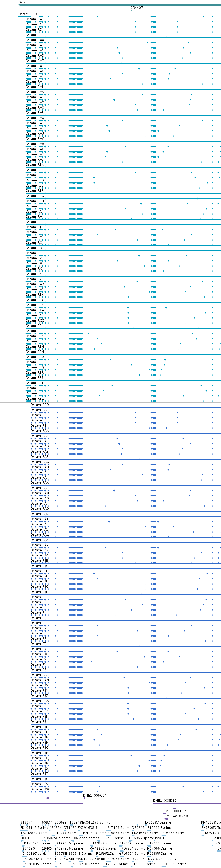
Task: Click the LP01287.5prime EST label
Action: (158, 823)
